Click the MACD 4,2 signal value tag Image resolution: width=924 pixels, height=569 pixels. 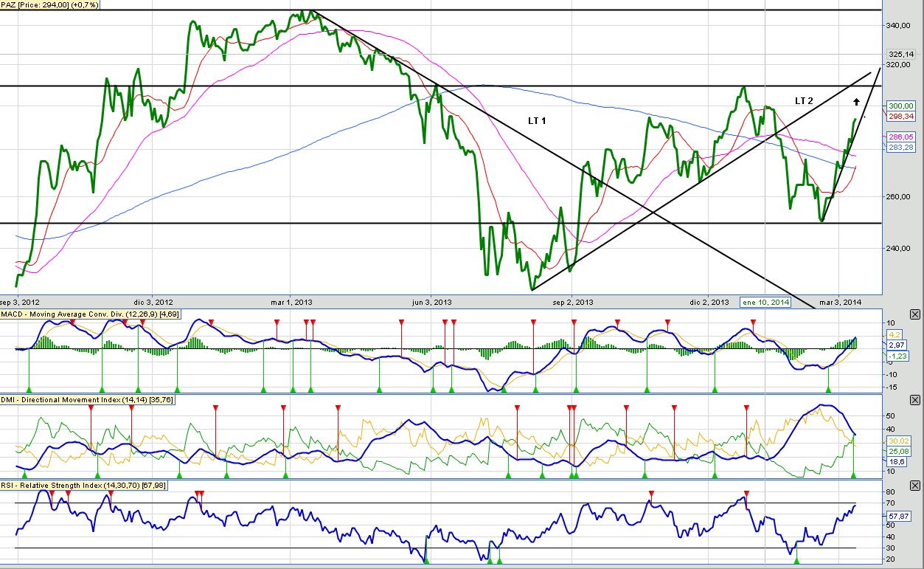pos(893,334)
